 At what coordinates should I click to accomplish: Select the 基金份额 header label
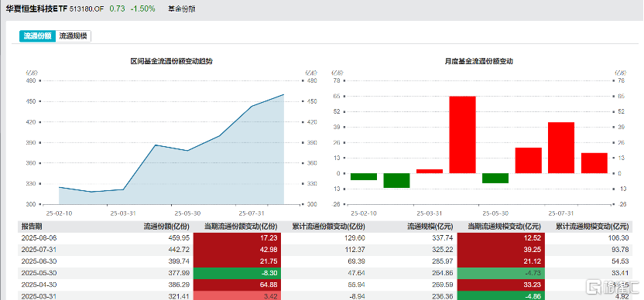tap(182, 9)
